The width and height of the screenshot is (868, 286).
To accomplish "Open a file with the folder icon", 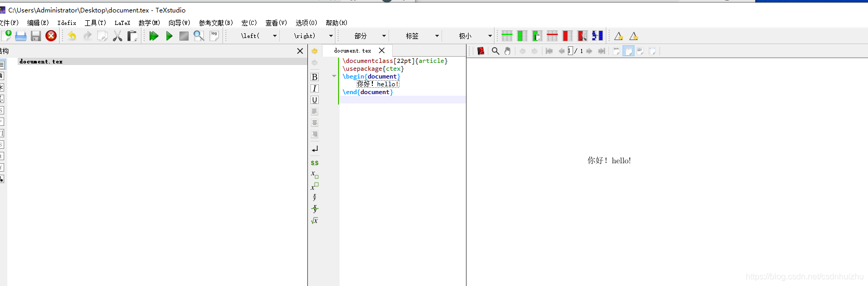I will (21, 36).
